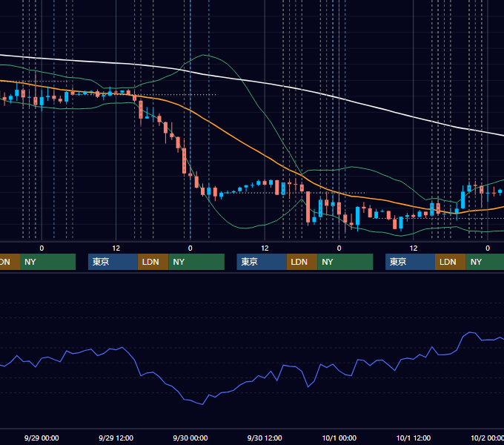Click the 東京 session block above 10/1 12:00

tap(410, 262)
